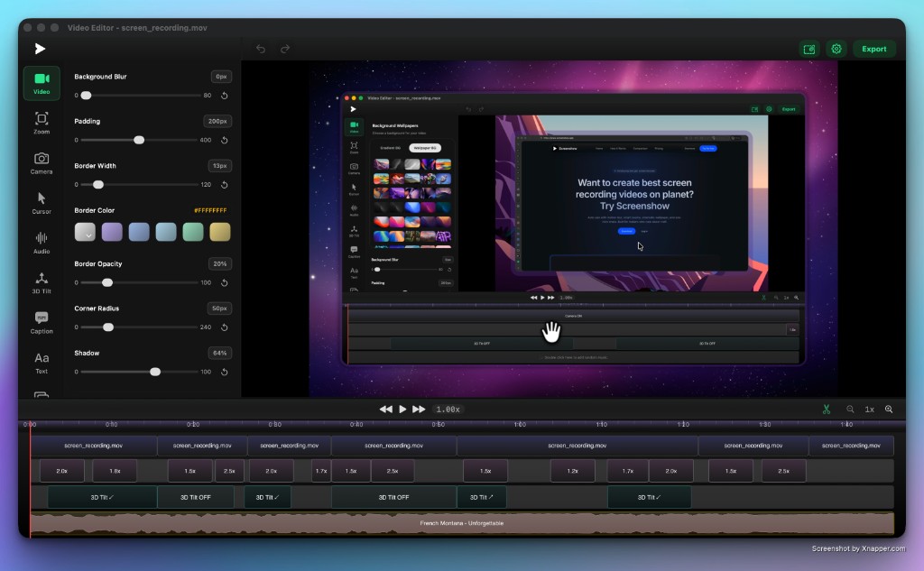Viewport: 924px width, 571px height.
Task: Open the Audio panel
Action: pos(42,241)
